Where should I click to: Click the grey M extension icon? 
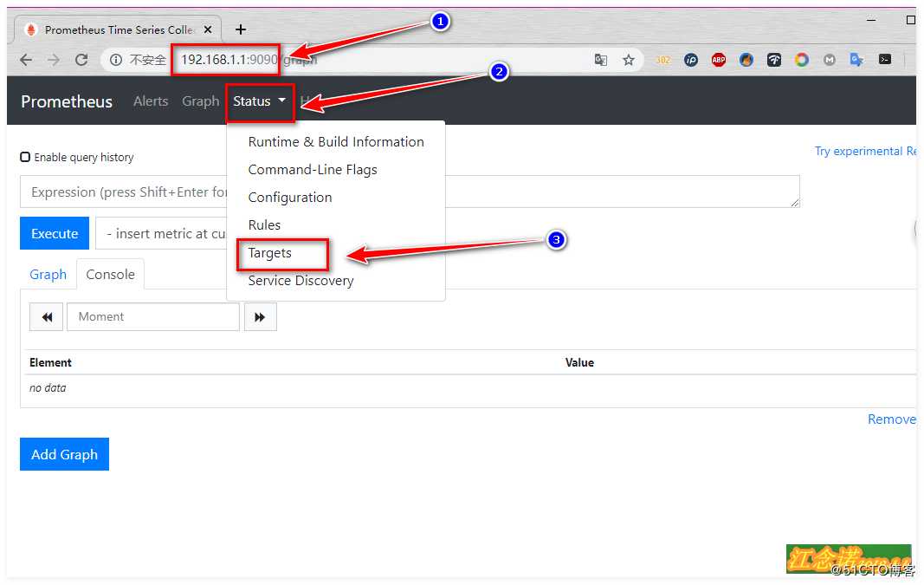829,60
